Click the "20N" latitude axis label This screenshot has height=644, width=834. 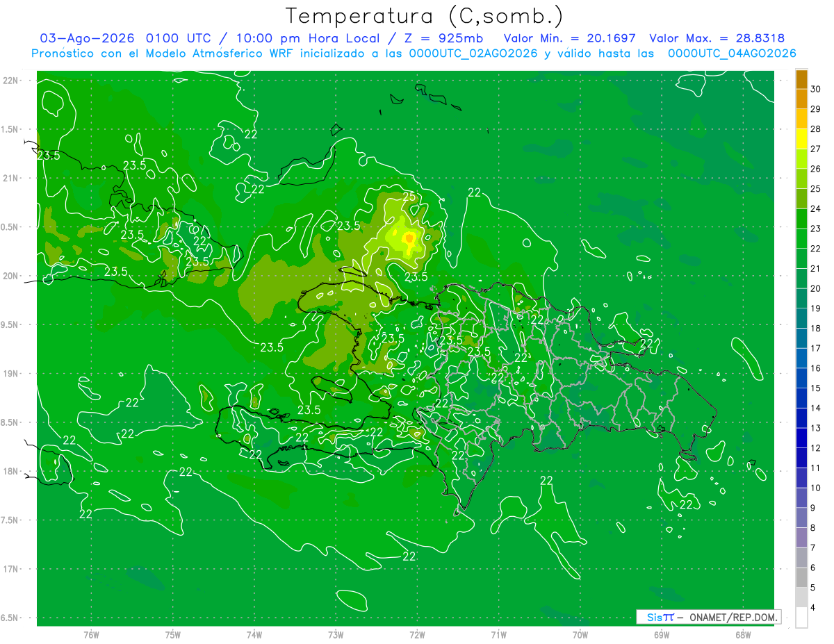[10, 276]
